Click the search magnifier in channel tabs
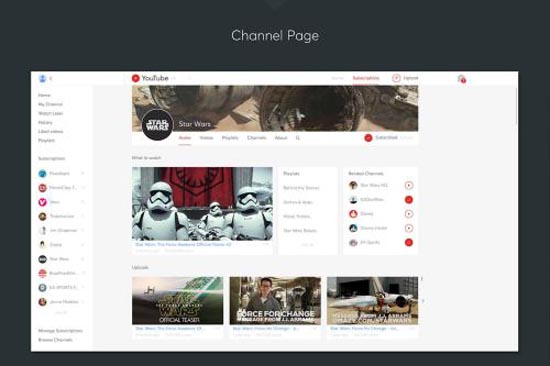The height and width of the screenshot is (366, 550). tap(298, 138)
